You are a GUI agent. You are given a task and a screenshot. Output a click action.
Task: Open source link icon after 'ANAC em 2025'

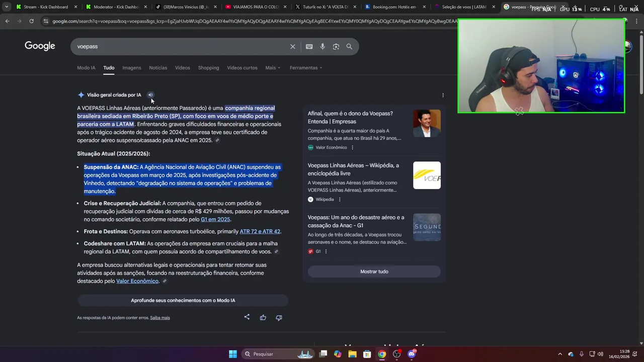click(x=217, y=140)
